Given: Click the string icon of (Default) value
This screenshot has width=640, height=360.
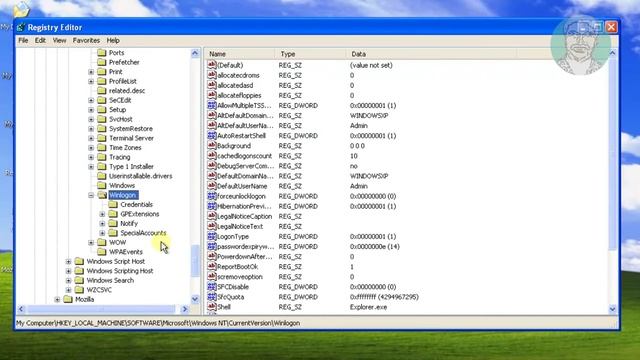Looking at the screenshot, I should pos(211,65).
